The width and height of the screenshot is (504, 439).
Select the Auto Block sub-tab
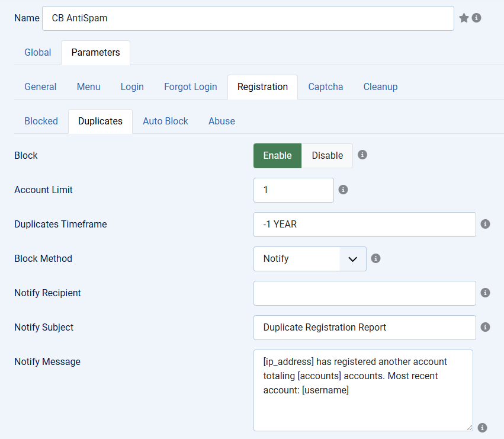click(x=165, y=121)
